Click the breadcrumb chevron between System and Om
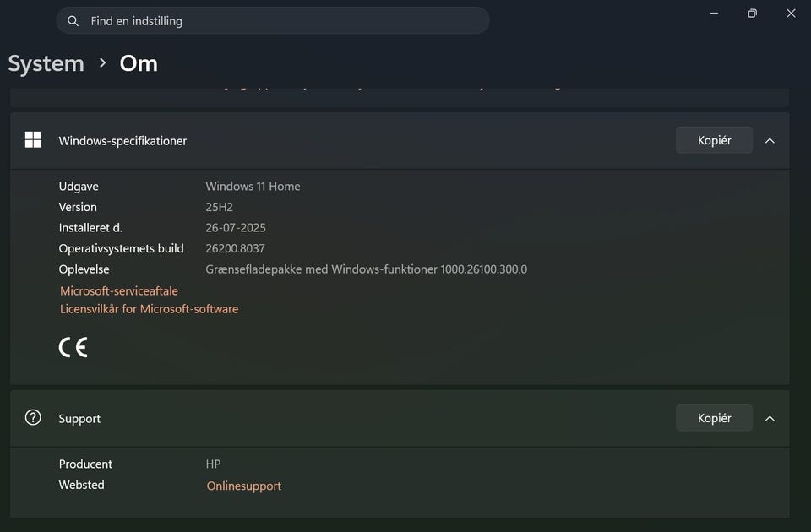 102,63
